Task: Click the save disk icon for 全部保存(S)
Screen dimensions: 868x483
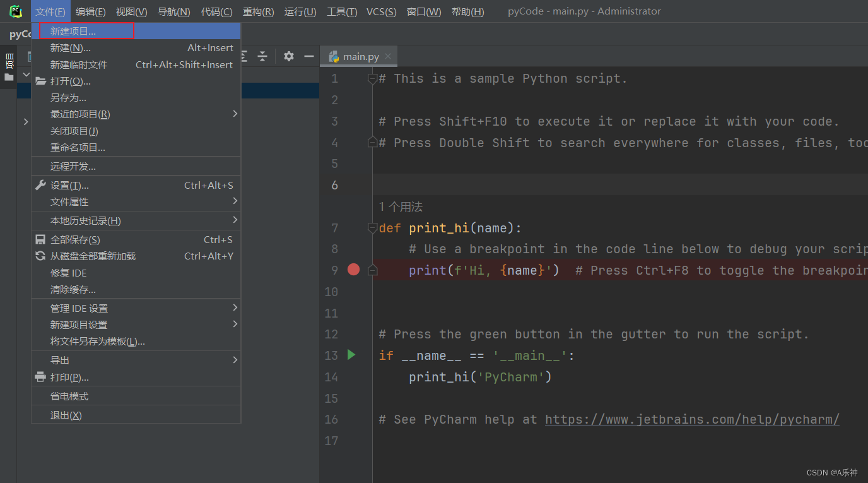Action: (40, 239)
